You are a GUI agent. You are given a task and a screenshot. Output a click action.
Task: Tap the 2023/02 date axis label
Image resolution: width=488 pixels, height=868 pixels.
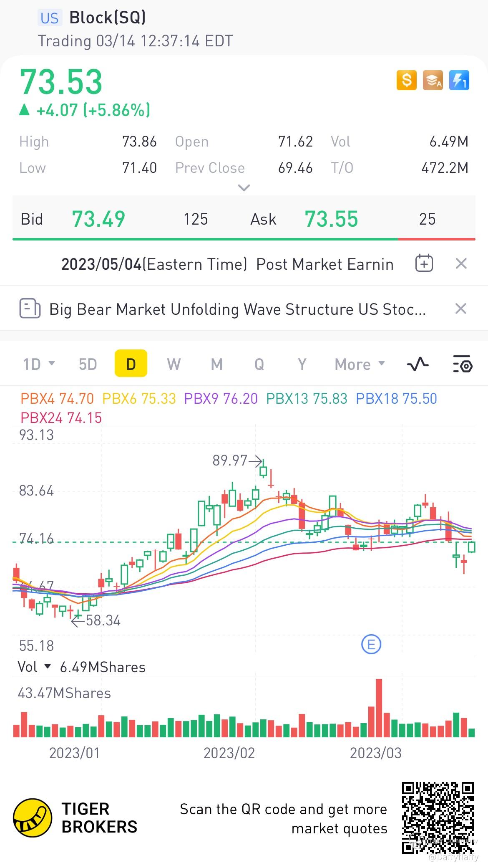pyautogui.click(x=229, y=753)
